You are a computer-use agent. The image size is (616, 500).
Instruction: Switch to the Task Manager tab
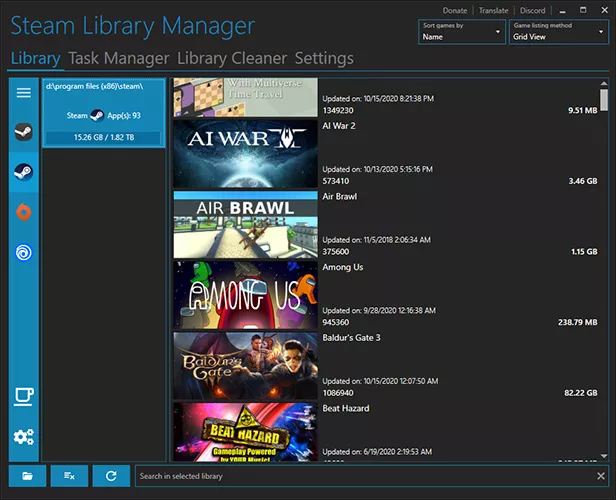pos(119,58)
